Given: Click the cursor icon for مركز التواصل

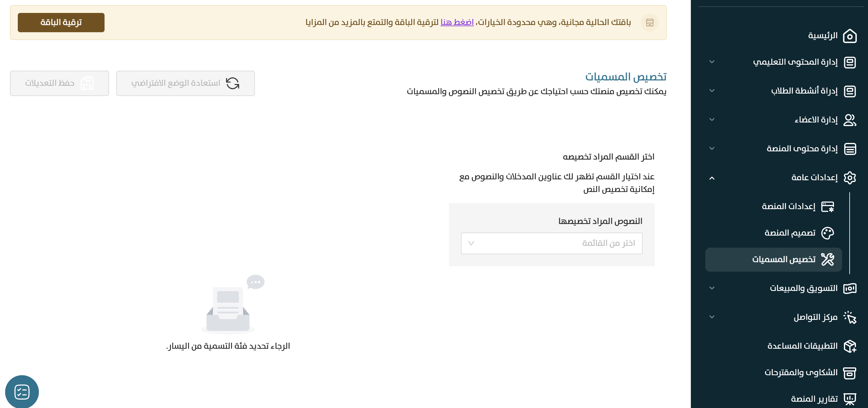Looking at the screenshot, I should (849, 317).
